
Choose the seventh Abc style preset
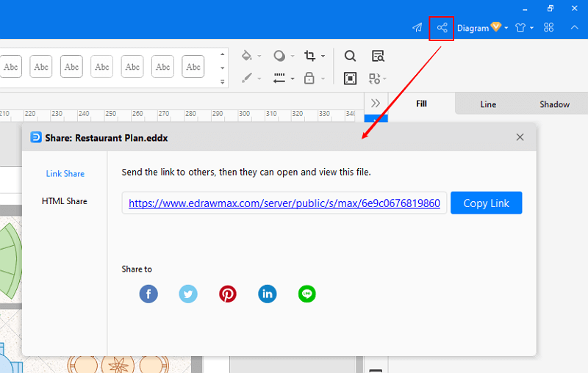[193, 67]
